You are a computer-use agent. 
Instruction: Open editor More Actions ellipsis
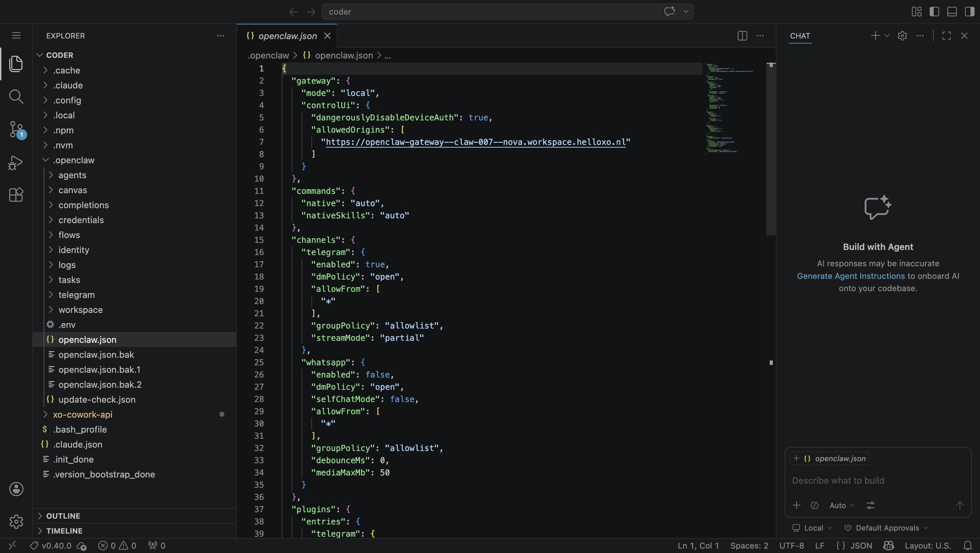click(x=760, y=36)
